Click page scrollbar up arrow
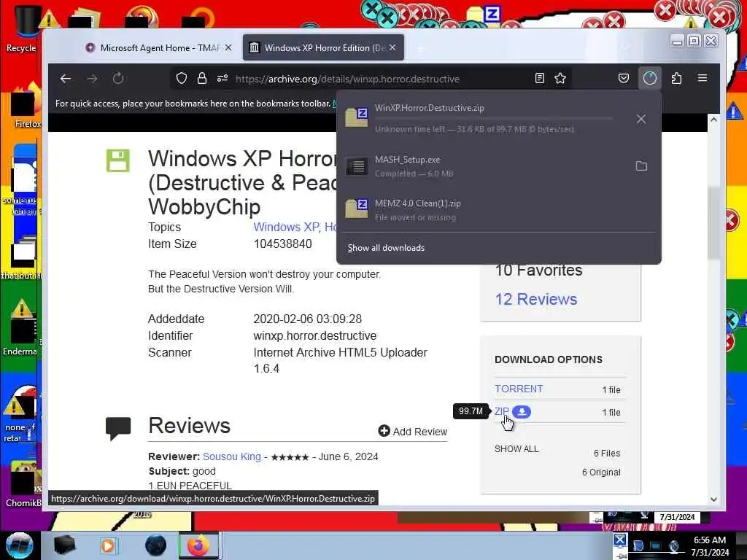 [x=713, y=120]
